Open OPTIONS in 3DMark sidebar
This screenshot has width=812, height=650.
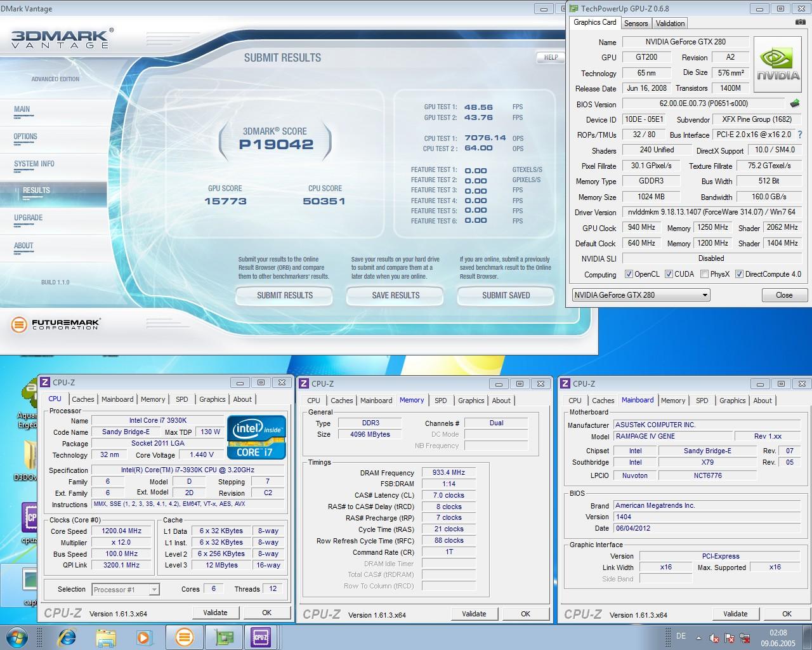(25, 136)
